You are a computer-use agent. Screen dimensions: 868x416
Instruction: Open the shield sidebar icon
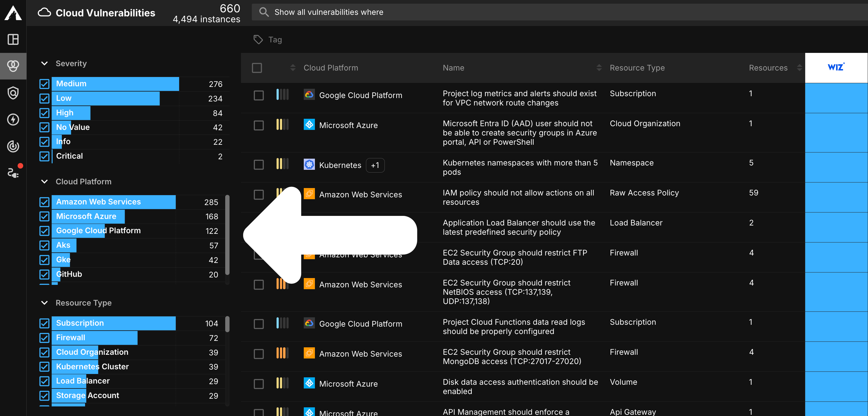[13, 92]
